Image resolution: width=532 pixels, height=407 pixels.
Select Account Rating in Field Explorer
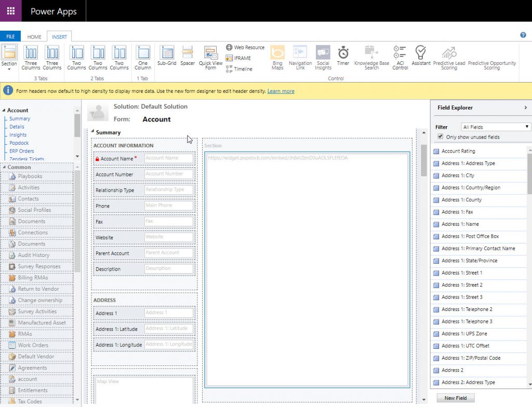coord(478,151)
